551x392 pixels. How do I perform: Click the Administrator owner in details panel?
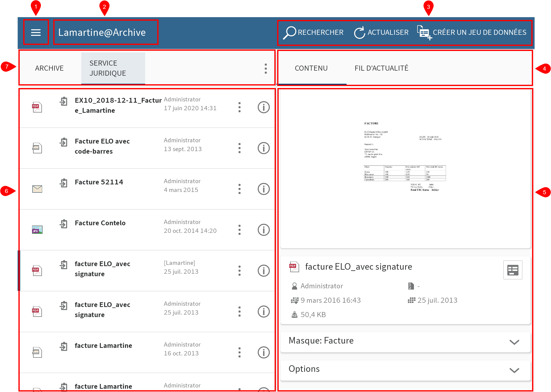pos(322,286)
